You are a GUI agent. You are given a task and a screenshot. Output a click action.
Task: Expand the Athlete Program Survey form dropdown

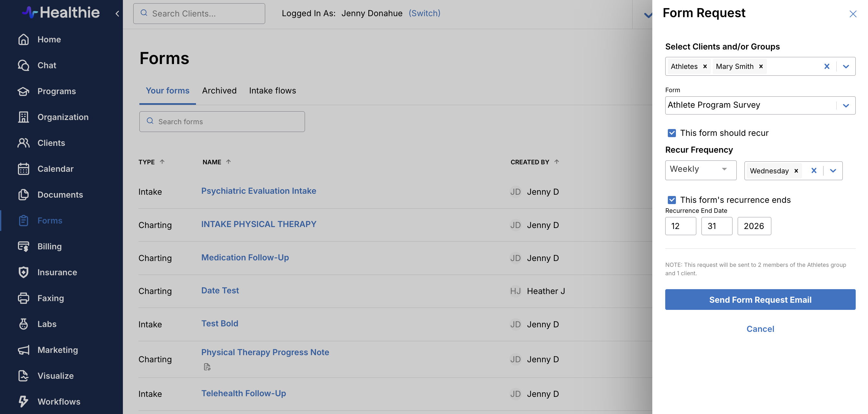(x=845, y=105)
